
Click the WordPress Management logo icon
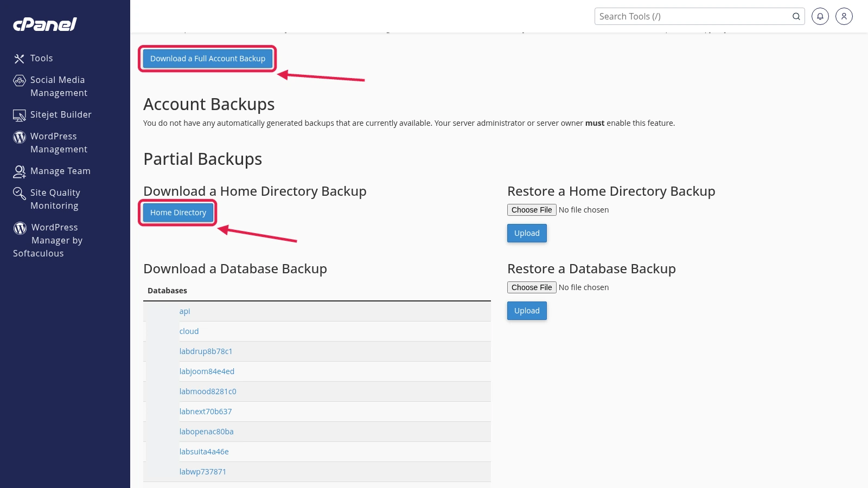pyautogui.click(x=20, y=137)
